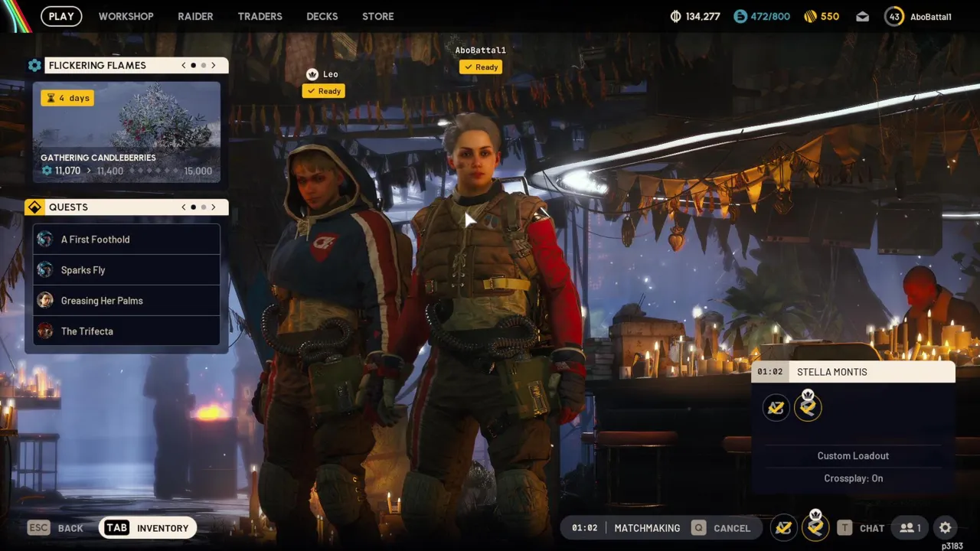980x551 pixels.
Task: Select the second Flickering Flames page dot
Action: 203,65
